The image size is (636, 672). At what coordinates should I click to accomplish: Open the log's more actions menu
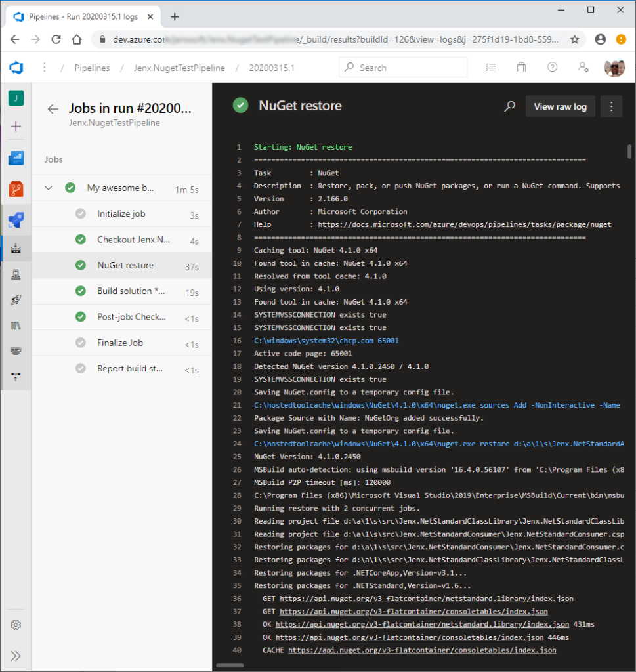coord(611,106)
